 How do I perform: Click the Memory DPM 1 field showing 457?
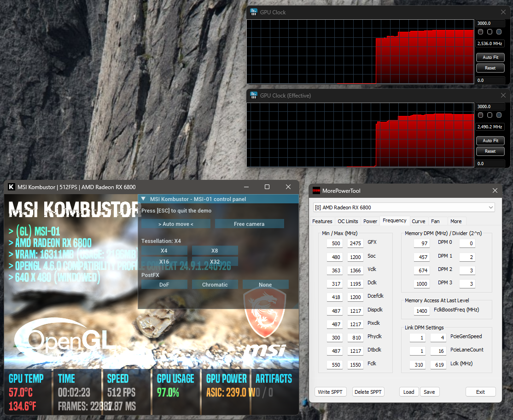click(x=422, y=257)
